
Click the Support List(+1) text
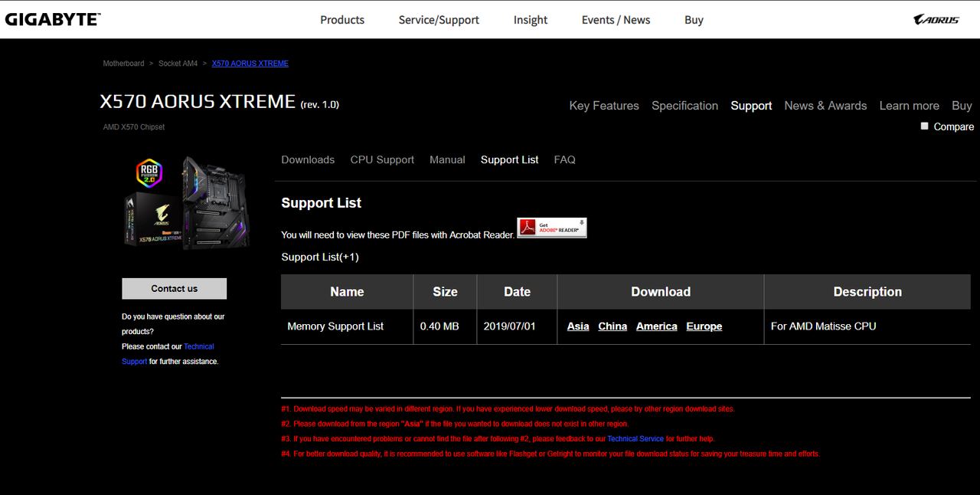pos(320,257)
